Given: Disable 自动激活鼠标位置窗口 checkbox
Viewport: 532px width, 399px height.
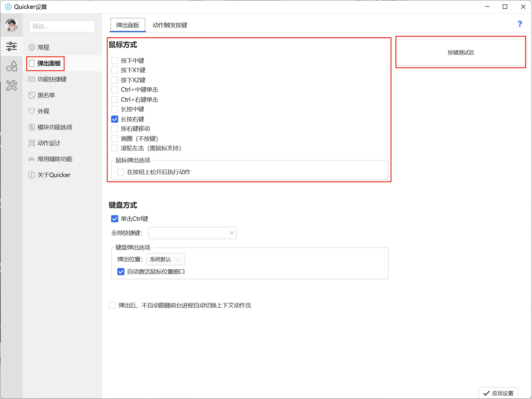Looking at the screenshot, I should [x=121, y=272].
